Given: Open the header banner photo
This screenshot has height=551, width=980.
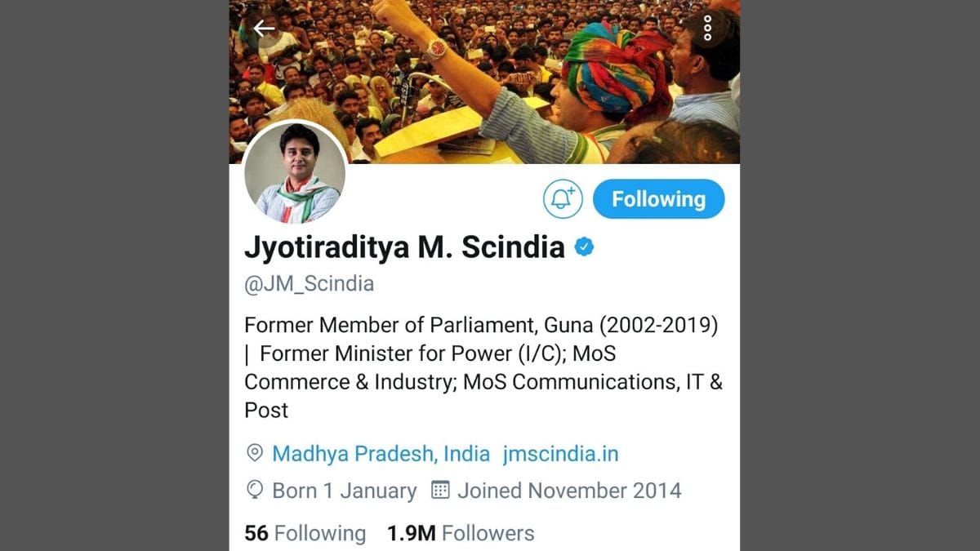Looking at the screenshot, I should pos(484,82).
